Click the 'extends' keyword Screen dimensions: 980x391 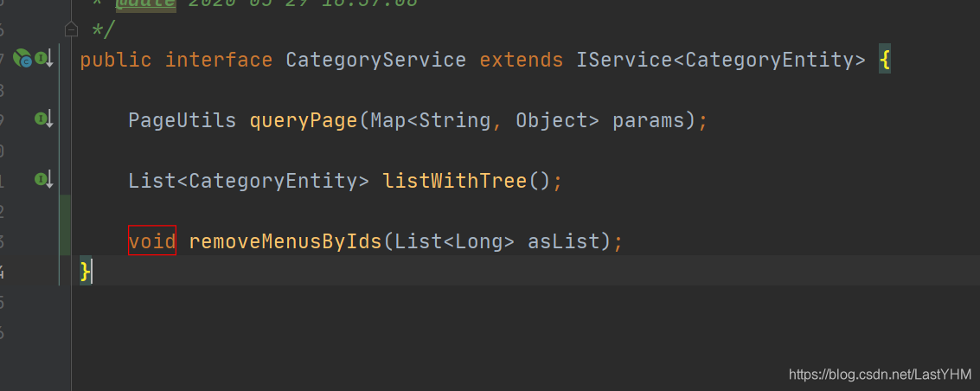point(522,60)
